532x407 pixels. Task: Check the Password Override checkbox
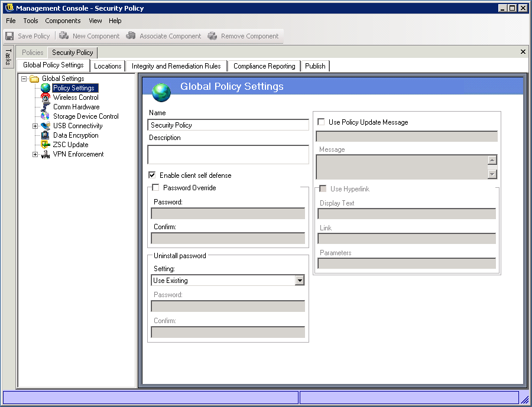tap(155, 187)
